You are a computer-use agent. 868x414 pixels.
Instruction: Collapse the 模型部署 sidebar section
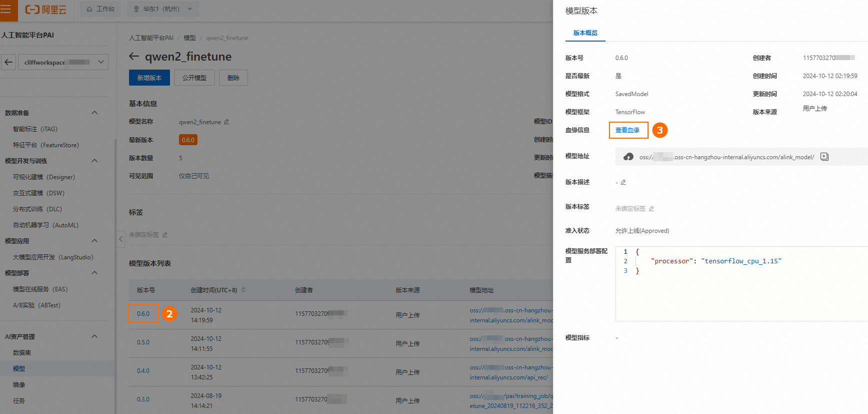point(94,273)
